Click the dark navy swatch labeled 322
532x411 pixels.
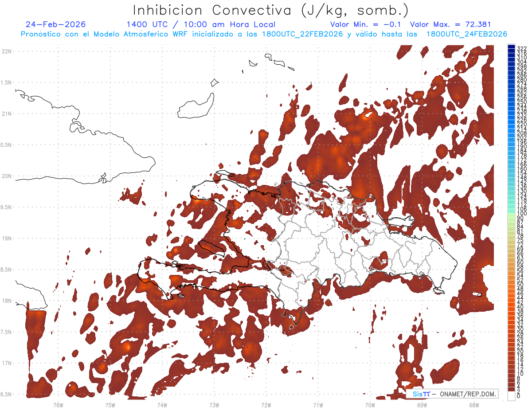click(512, 47)
